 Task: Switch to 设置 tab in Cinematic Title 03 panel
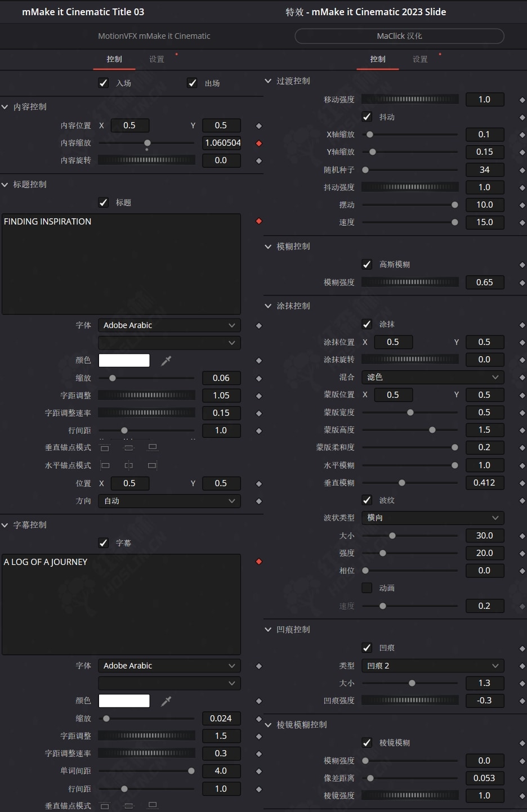coord(157,59)
